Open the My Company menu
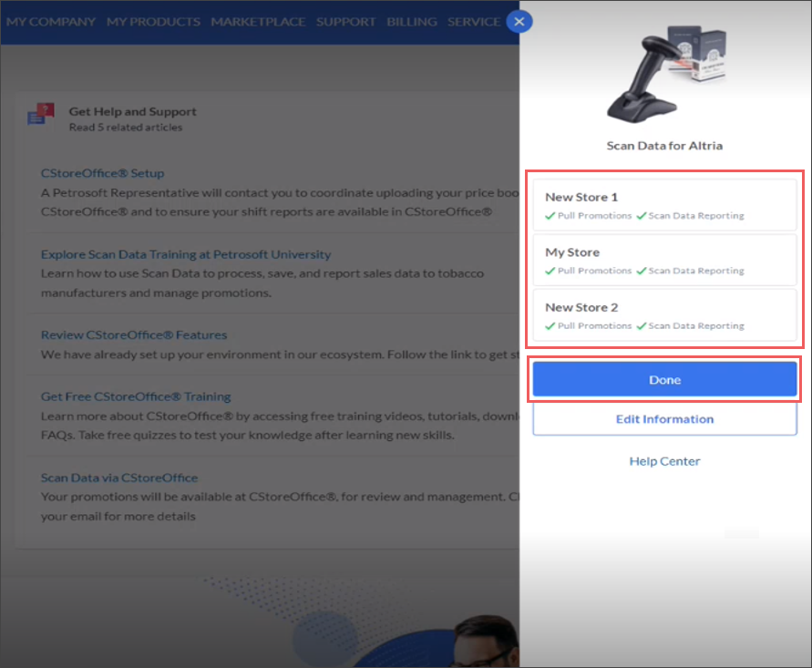 [51, 22]
